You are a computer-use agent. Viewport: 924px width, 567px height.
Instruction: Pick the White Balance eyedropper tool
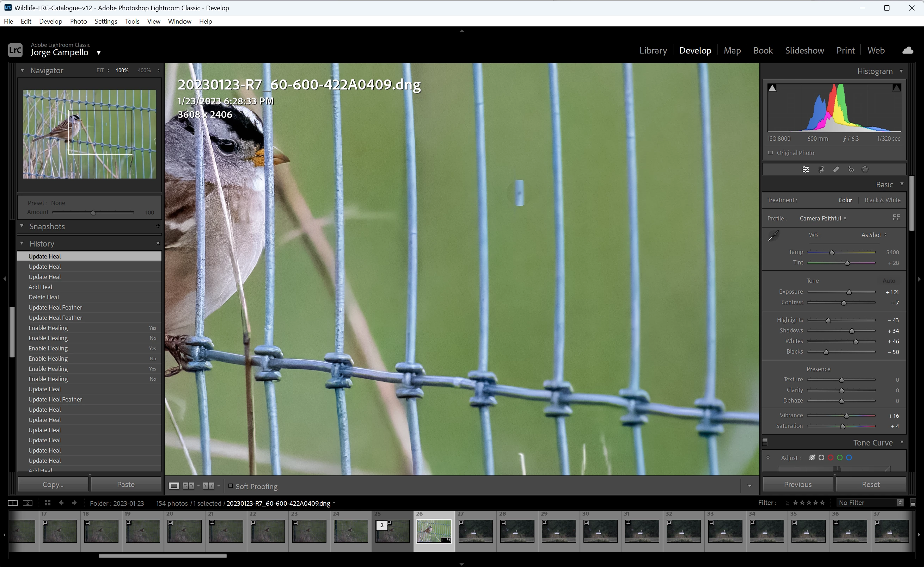coord(773,236)
